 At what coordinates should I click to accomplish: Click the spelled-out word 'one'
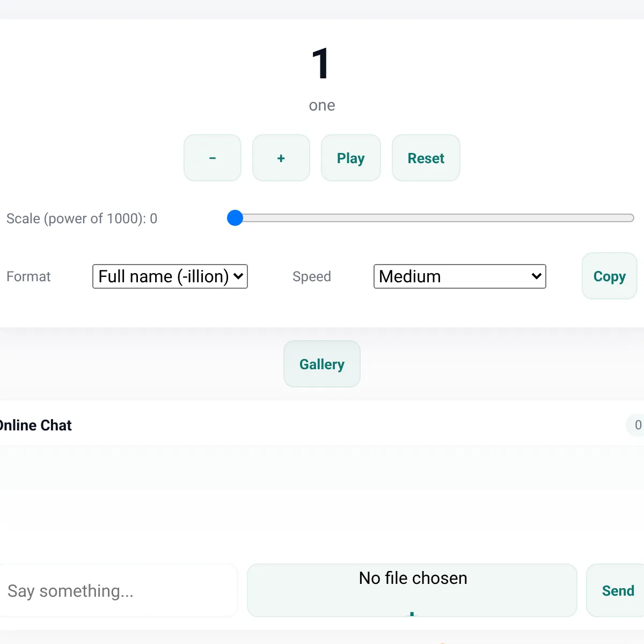coord(322,106)
